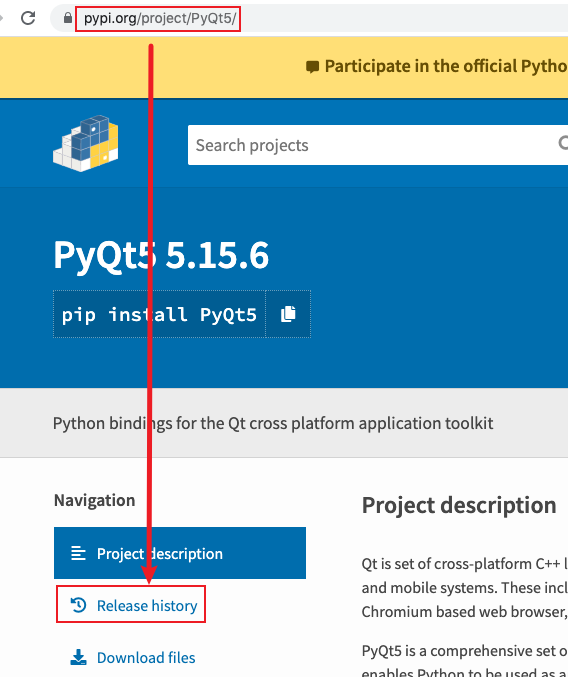Focus the Search projects field
This screenshot has width=568, height=677.
click(x=378, y=145)
